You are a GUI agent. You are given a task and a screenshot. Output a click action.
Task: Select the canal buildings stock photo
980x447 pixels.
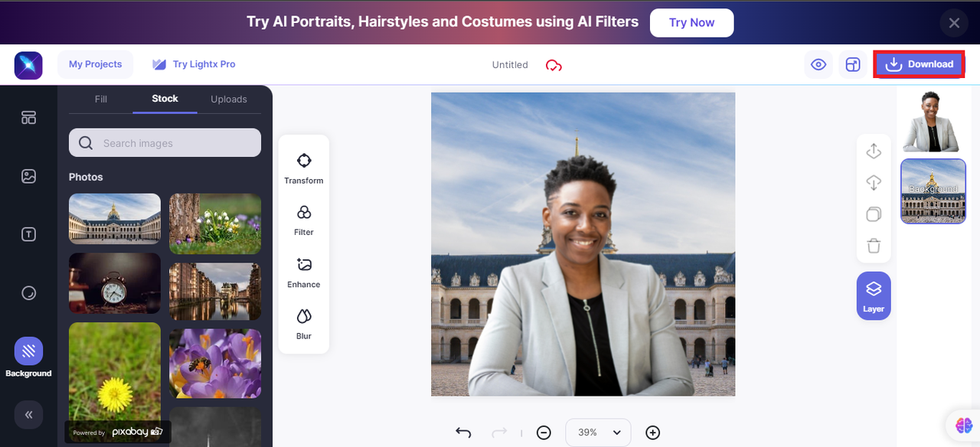(x=215, y=292)
